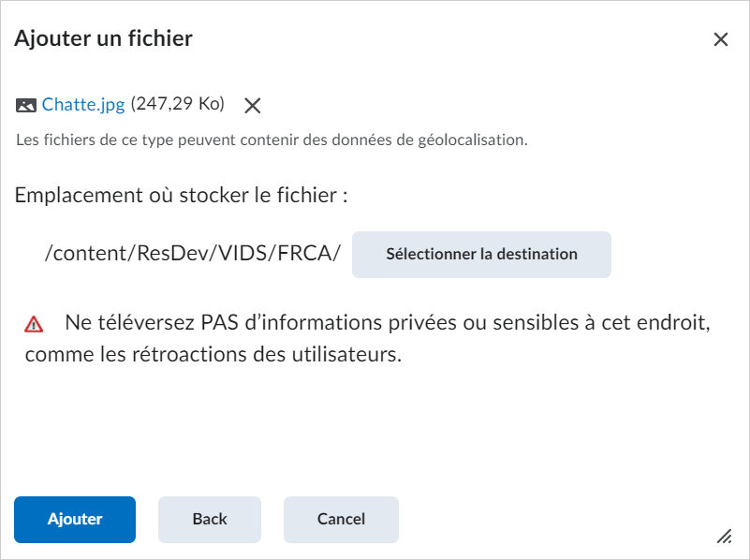
Task: Close the Ajouter un fichier dialog
Action: tap(720, 39)
